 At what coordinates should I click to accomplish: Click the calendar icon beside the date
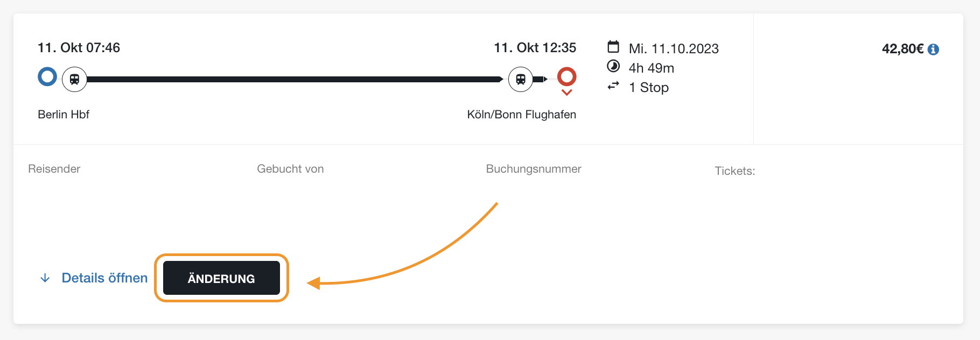[613, 47]
